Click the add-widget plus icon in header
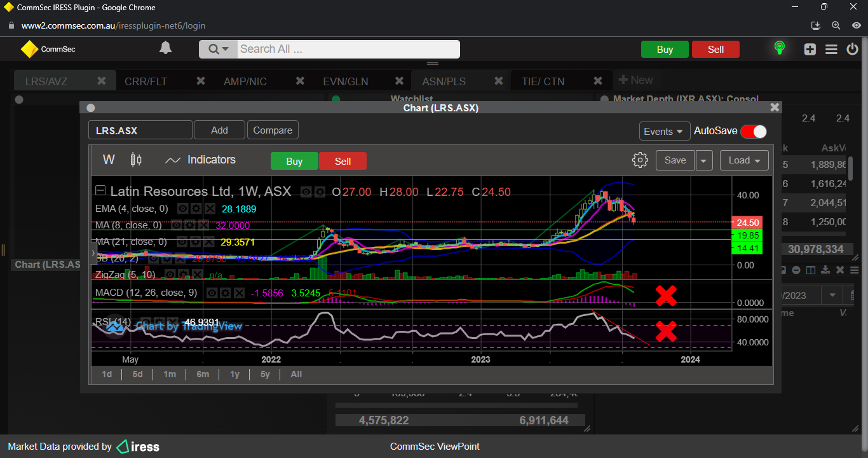The height and width of the screenshot is (458, 868). pyautogui.click(x=810, y=49)
